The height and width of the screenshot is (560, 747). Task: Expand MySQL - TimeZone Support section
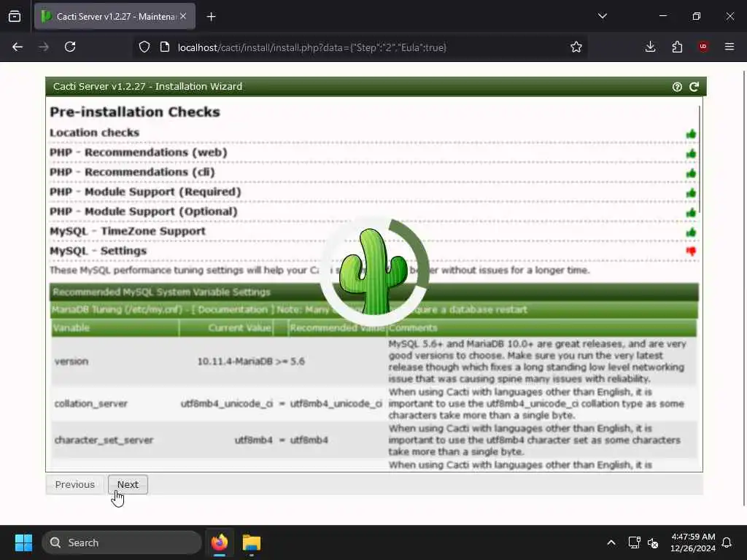pyautogui.click(x=127, y=231)
